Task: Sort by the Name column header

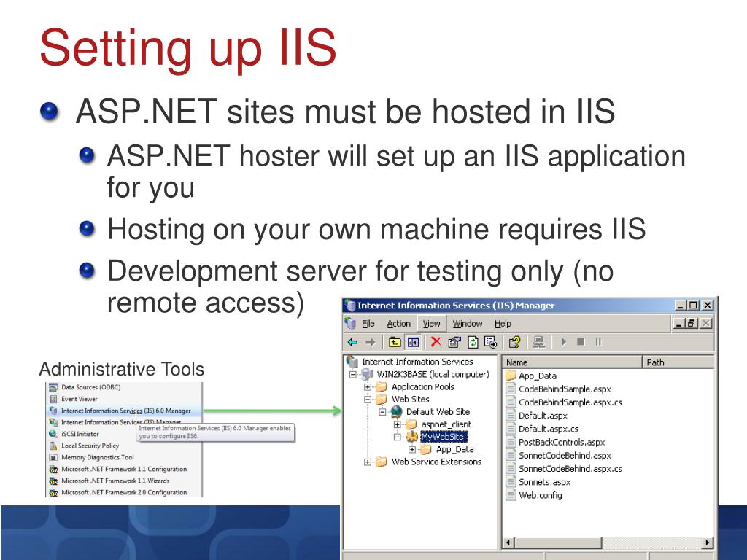Action: pos(572,362)
